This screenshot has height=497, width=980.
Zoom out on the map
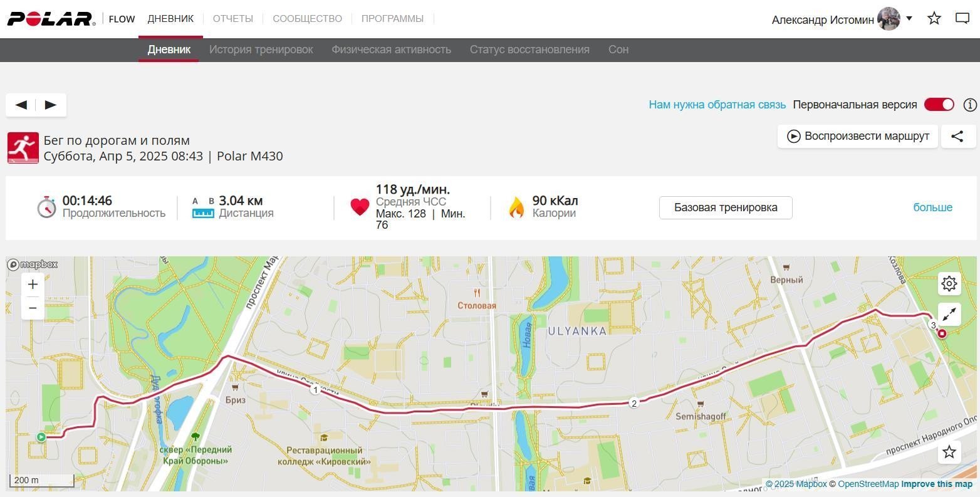click(x=33, y=308)
